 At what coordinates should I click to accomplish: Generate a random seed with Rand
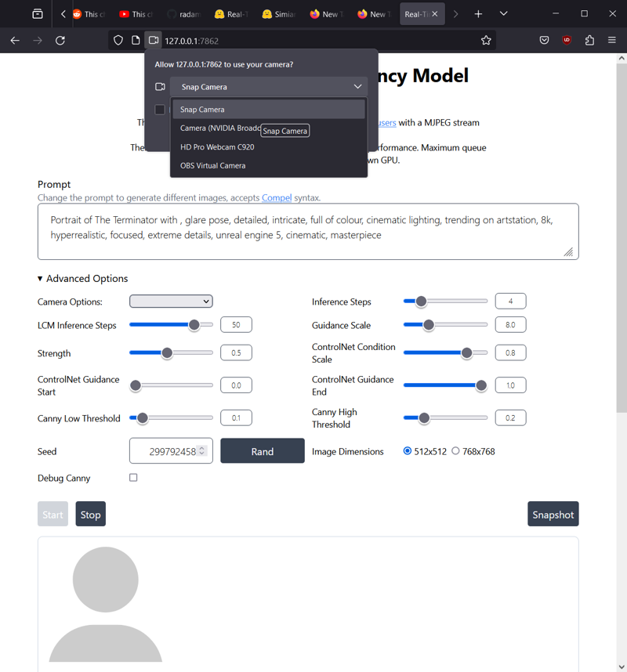click(263, 451)
